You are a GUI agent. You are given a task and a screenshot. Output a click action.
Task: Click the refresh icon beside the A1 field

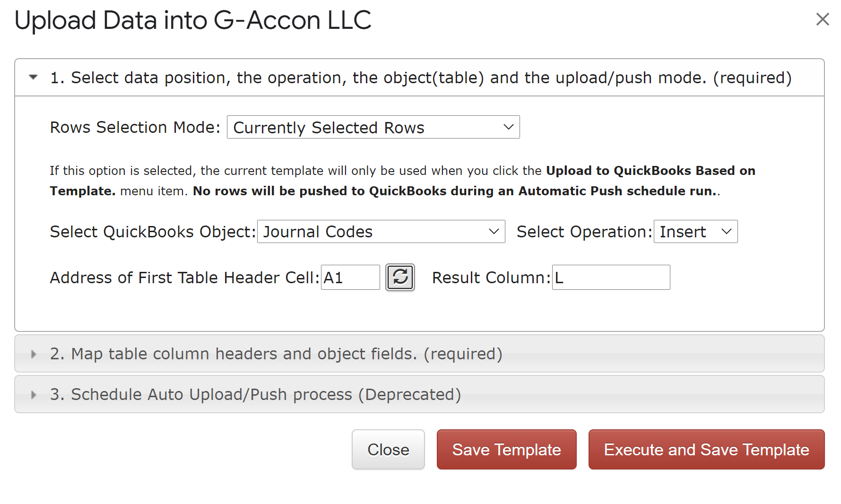click(x=400, y=277)
